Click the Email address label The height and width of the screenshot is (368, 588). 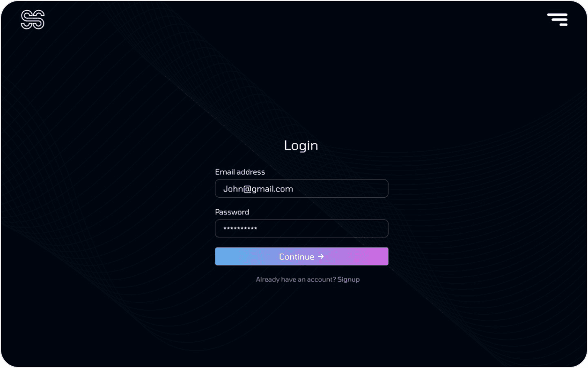(240, 172)
